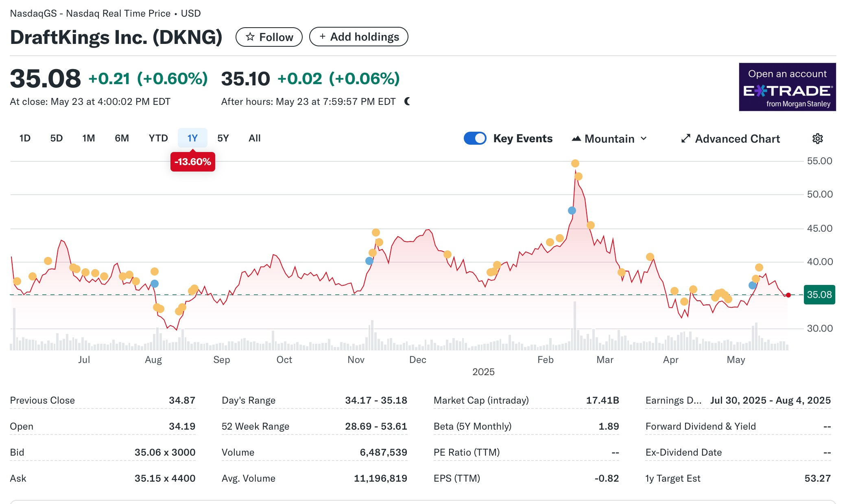Click the Volume value 6,487,539
The image size is (847, 504).
[x=383, y=452]
